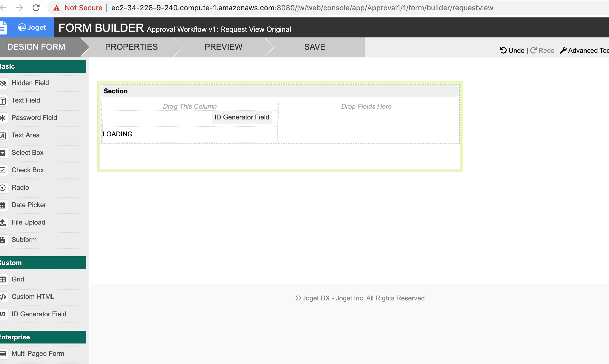Click the Advanced Tools wrench icon
Screen dimensions: 609x364
[x=563, y=50]
